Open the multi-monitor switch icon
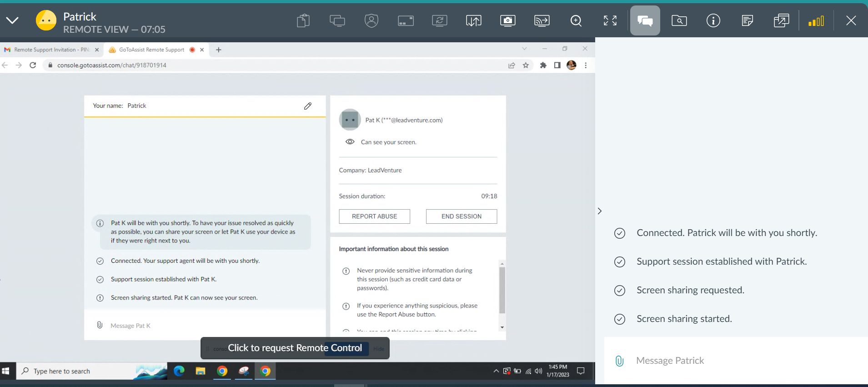868x387 pixels. click(337, 20)
